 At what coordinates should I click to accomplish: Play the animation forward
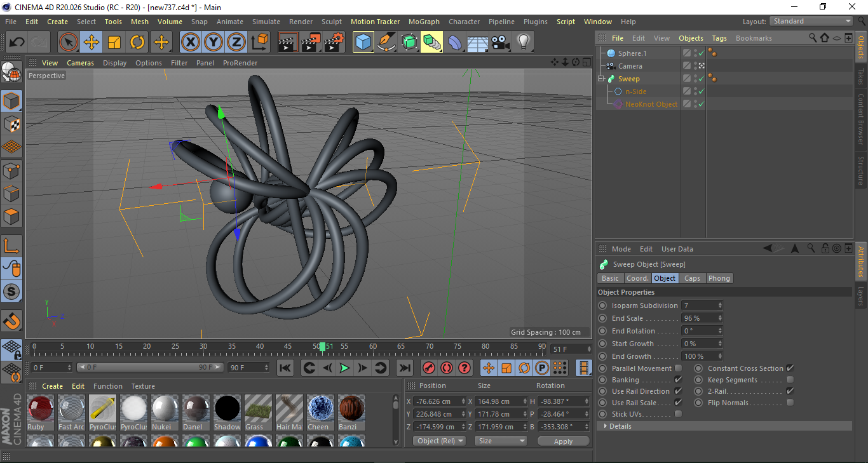tap(344, 368)
